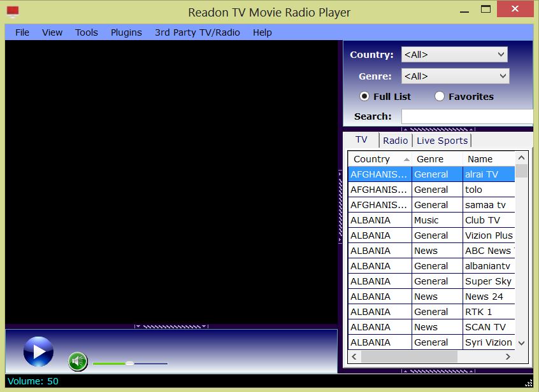Image resolution: width=539 pixels, height=392 pixels.
Task: Click into the Search input field
Action: pos(467,116)
